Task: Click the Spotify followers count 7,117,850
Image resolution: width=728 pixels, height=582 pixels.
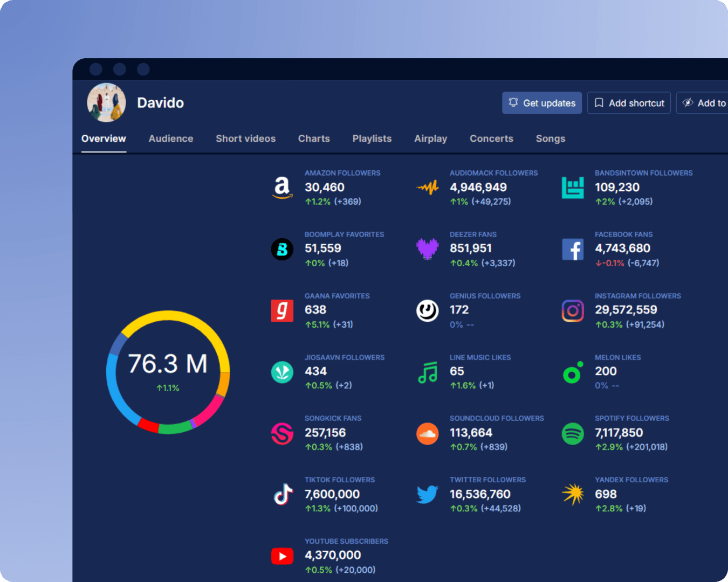Action: pos(619,433)
